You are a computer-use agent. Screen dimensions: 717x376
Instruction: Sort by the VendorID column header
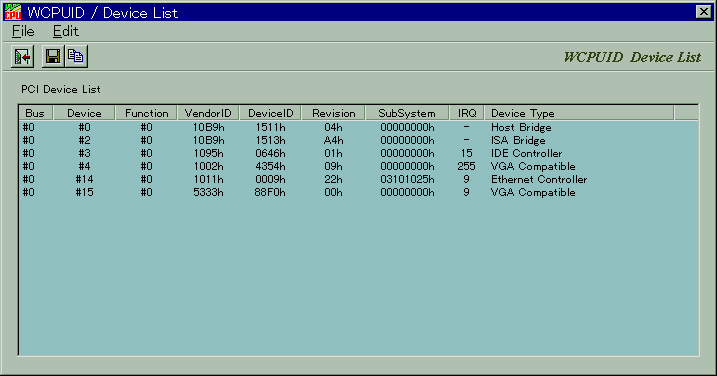(x=208, y=113)
